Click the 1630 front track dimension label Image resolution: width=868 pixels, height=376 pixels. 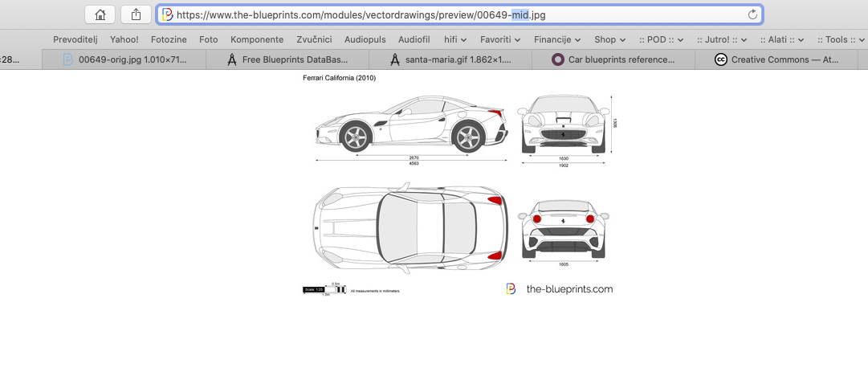[x=564, y=158]
